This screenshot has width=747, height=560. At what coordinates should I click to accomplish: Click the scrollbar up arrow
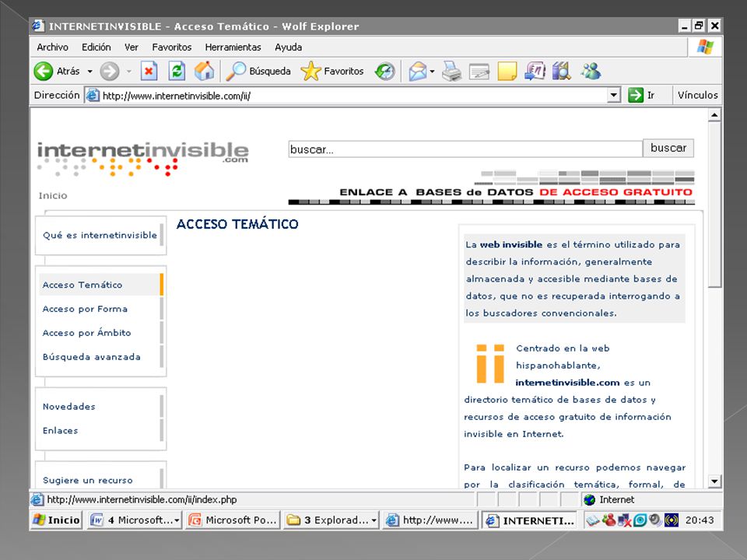(x=714, y=115)
